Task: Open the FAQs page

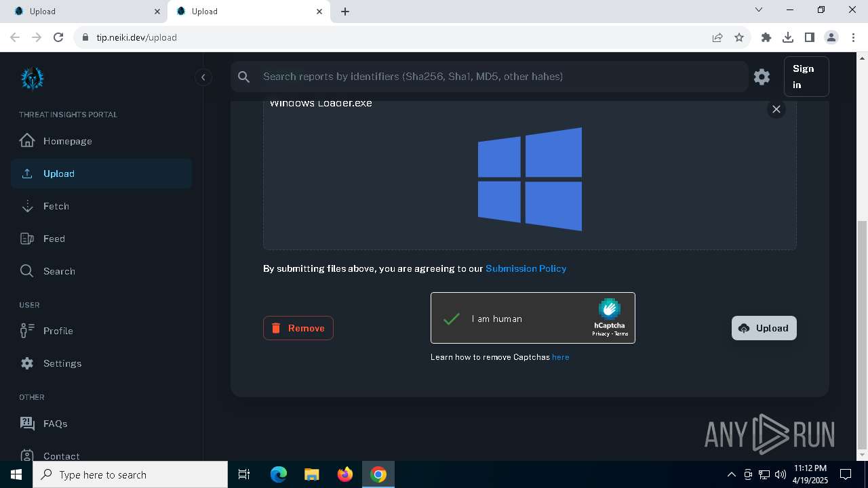Action: 102,424
